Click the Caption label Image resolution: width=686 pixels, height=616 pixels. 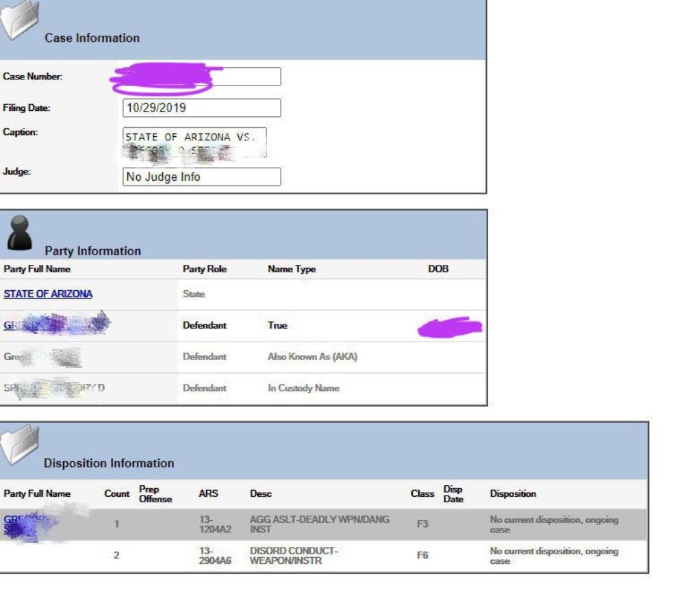pos(20,132)
